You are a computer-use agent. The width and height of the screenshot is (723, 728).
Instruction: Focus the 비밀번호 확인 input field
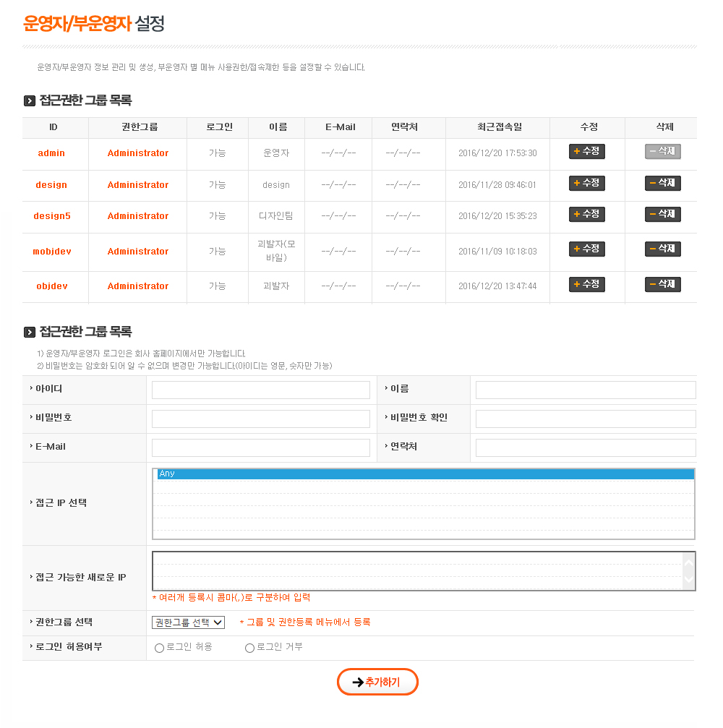tap(585, 419)
